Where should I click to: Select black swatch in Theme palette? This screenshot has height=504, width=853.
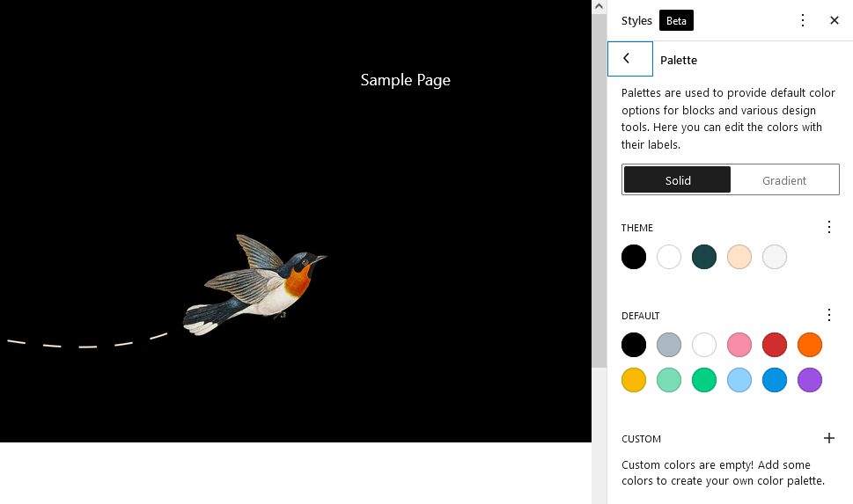tap(634, 257)
